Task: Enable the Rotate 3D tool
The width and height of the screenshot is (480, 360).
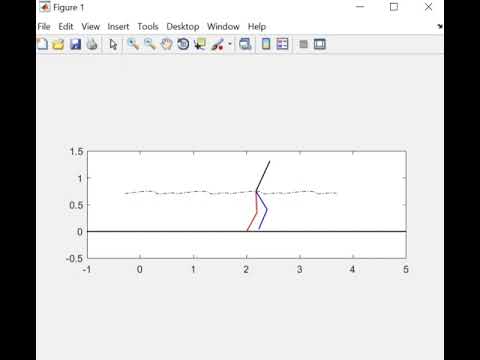Action: coord(183,44)
